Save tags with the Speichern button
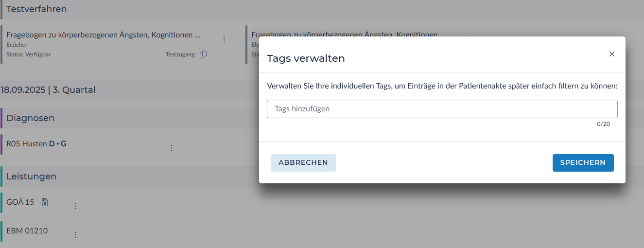 click(x=583, y=163)
